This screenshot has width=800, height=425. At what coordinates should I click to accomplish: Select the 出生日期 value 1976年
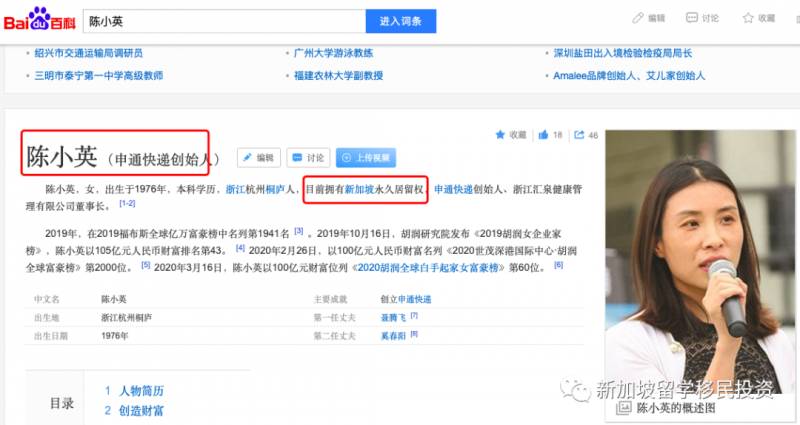(x=114, y=336)
